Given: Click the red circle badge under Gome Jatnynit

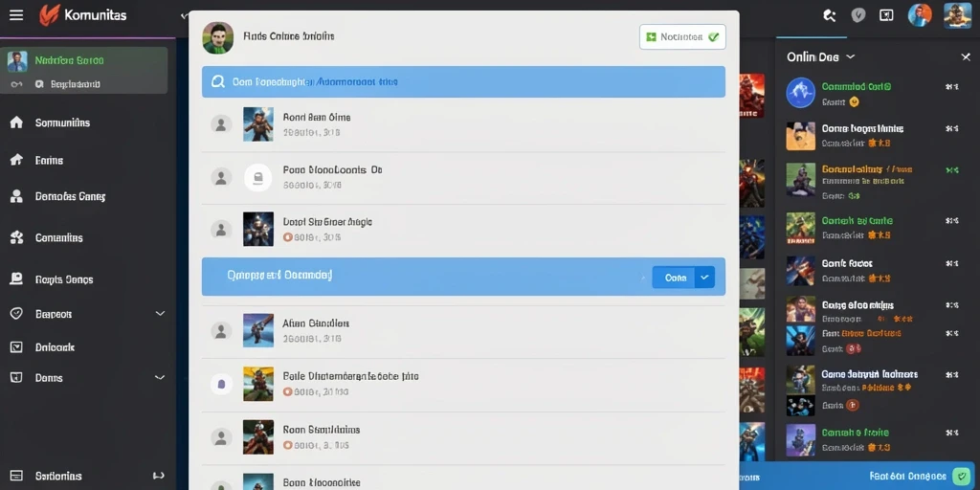Looking at the screenshot, I should 853,405.
